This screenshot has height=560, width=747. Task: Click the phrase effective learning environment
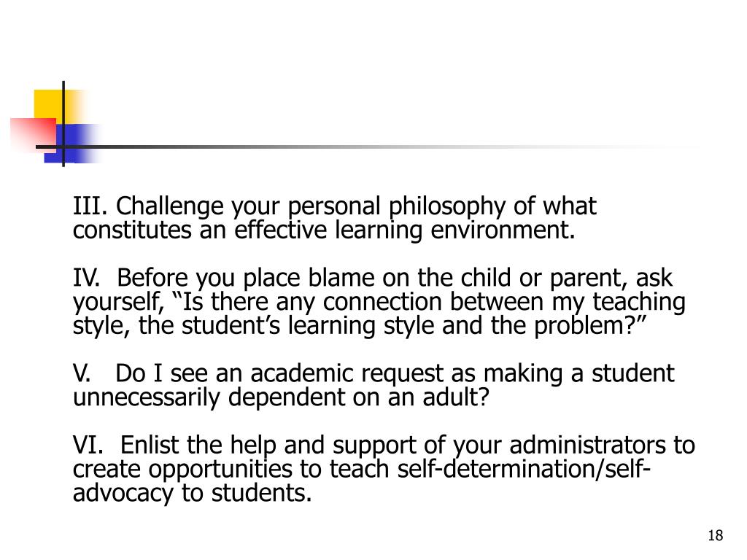tap(404, 231)
